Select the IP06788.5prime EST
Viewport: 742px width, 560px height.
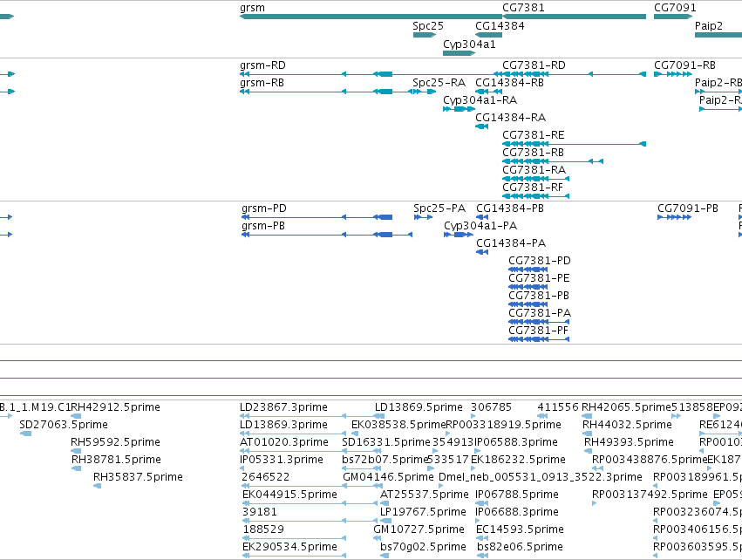tap(481, 503)
